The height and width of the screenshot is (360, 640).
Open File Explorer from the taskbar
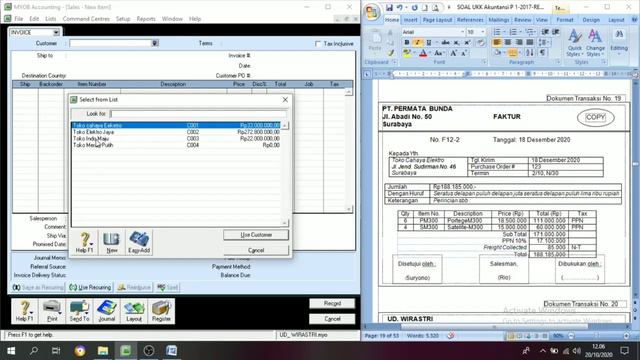tap(103, 351)
